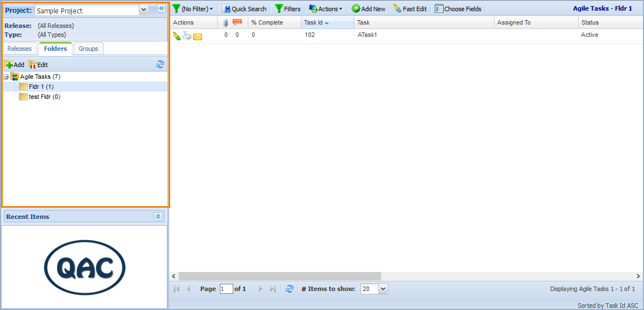Click the horizontal scrollbar thumb
Viewport: 644px width, 310px height.
tap(280, 276)
